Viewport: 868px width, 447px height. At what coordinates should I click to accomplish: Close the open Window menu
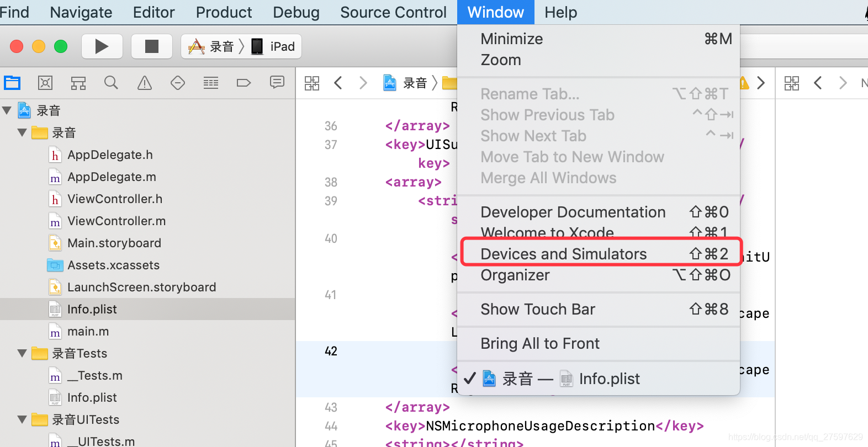click(x=496, y=12)
